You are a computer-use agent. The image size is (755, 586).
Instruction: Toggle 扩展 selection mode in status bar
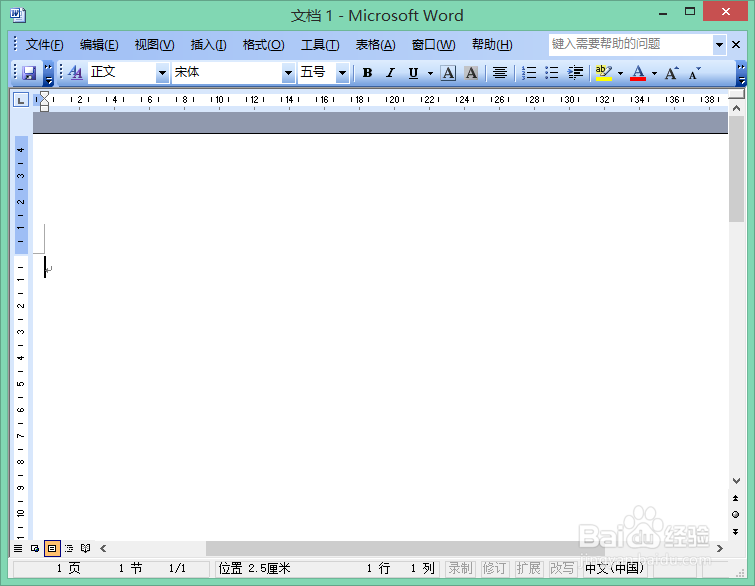coord(528,568)
